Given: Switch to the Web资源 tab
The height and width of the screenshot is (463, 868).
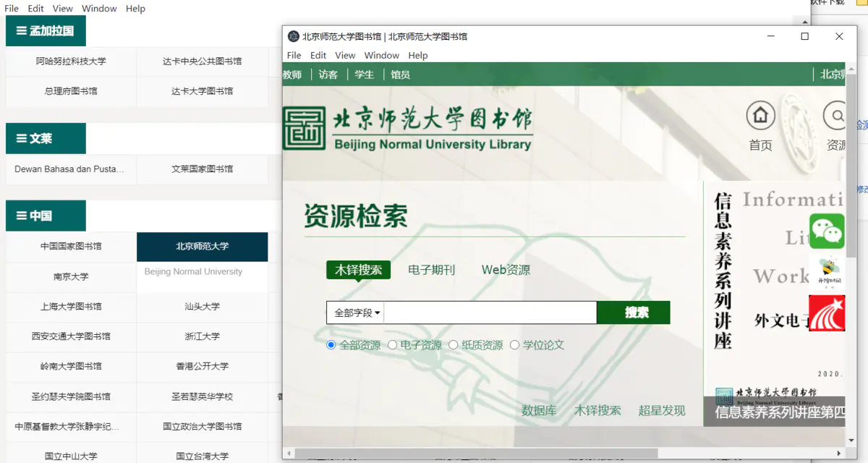Looking at the screenshot, I should tap(506, 270).
